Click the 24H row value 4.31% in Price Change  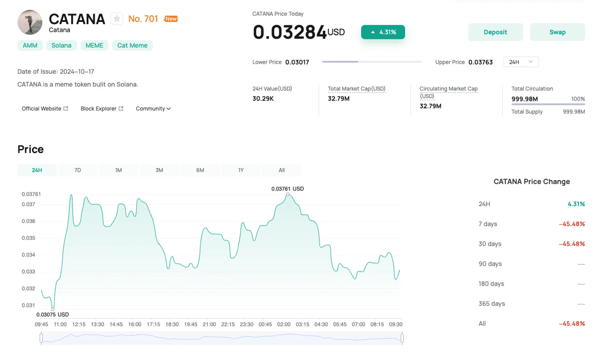tap(576, 204)
